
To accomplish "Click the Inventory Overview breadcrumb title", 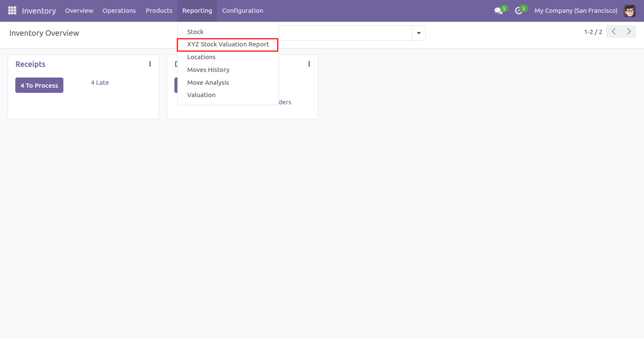I will [x=44, y=33].
